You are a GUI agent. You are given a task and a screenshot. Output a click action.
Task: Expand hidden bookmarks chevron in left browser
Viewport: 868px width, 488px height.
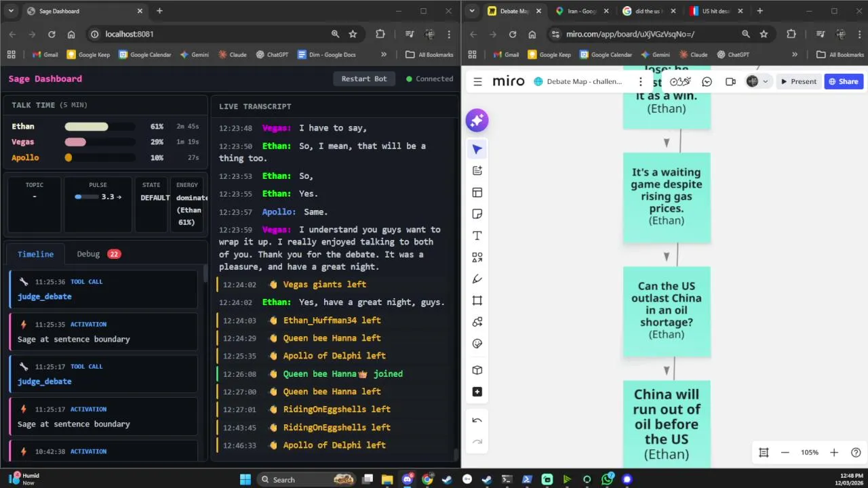[x=384, y=55]
